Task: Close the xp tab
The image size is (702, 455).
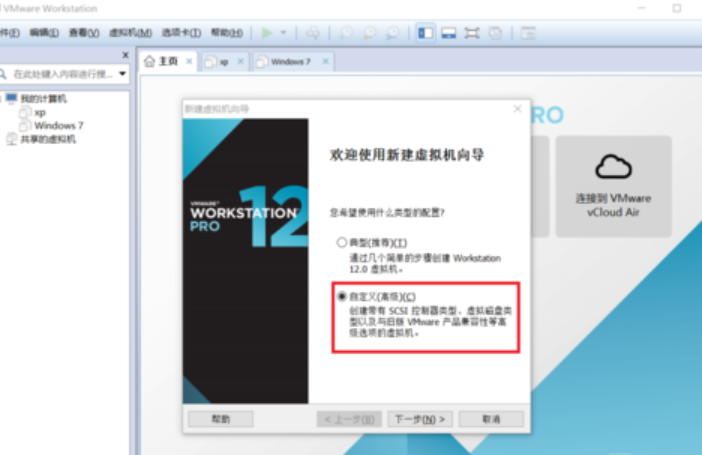Action: tap(240, 61)
